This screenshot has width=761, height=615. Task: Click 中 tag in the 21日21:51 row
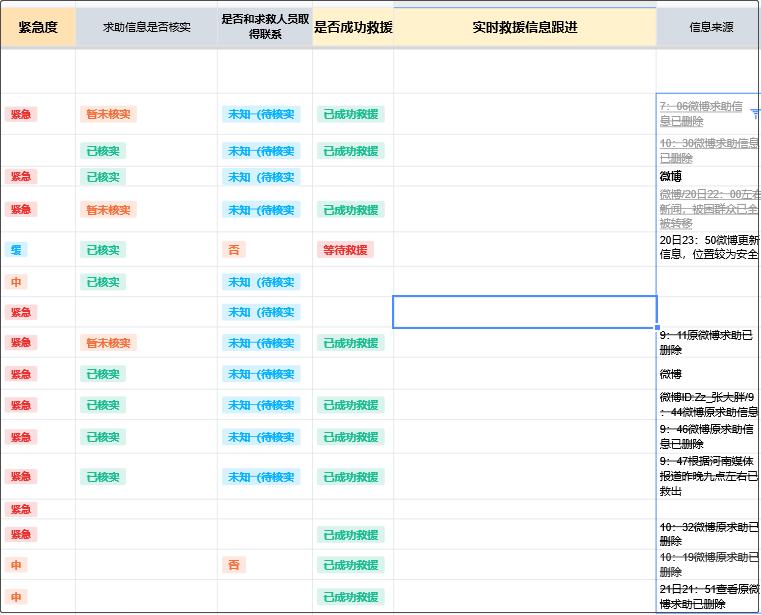(x=16, y=597)
